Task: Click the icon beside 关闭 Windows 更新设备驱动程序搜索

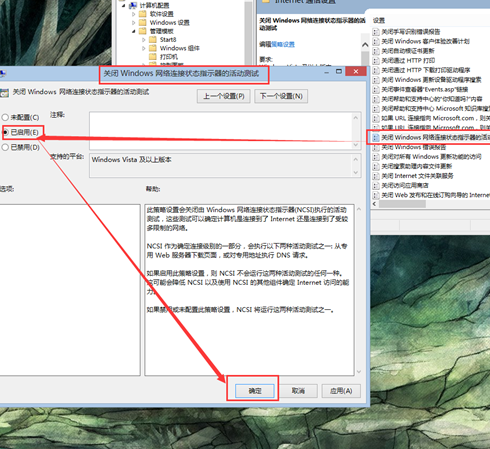Action: tap(376, 80)
